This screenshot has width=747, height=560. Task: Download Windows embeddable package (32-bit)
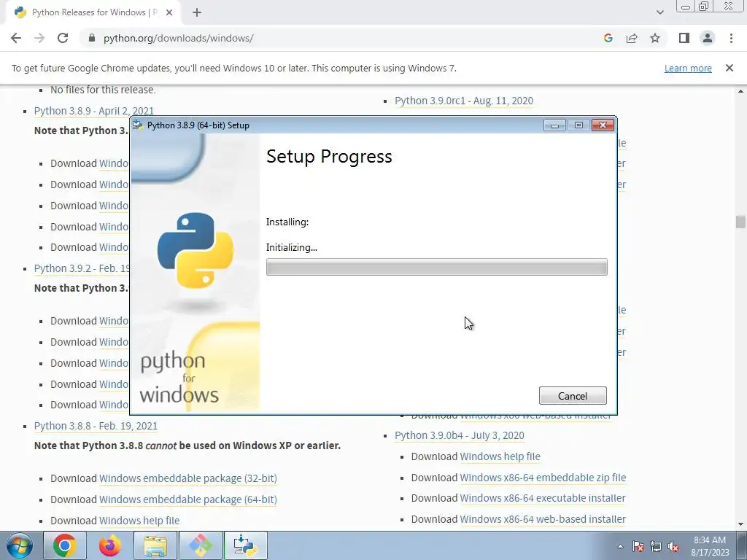(187, 478)
